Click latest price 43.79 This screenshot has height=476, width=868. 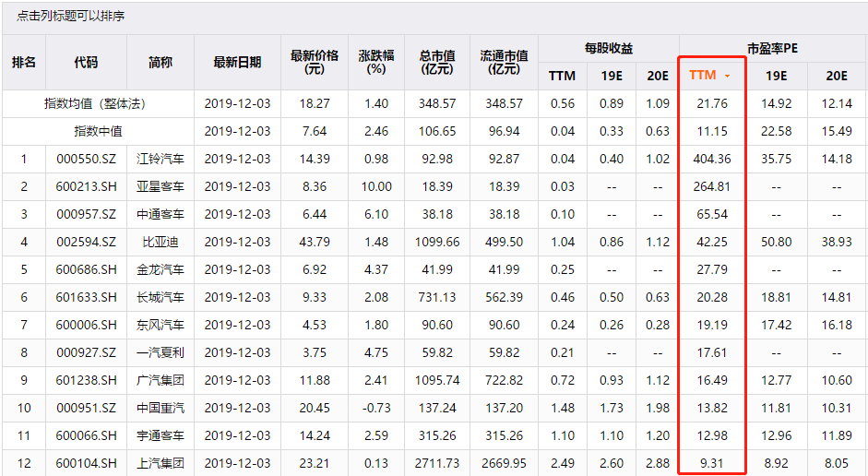pyautogui.click(x=315, y=242)
